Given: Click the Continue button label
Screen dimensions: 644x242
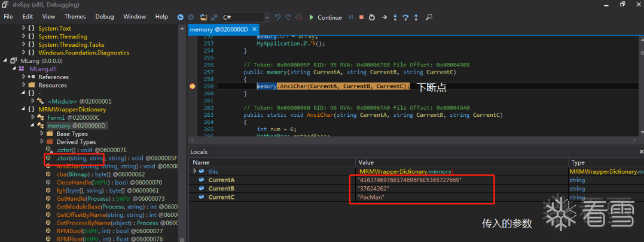Looking at the screenshot, I should (x=330, y=18).
